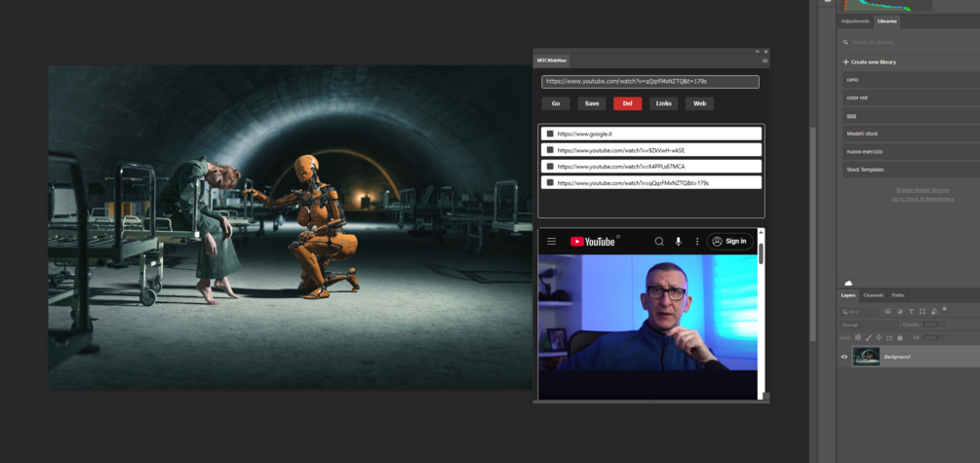Collapse the MTCWebNav panel with double arrows

(758, 52)
